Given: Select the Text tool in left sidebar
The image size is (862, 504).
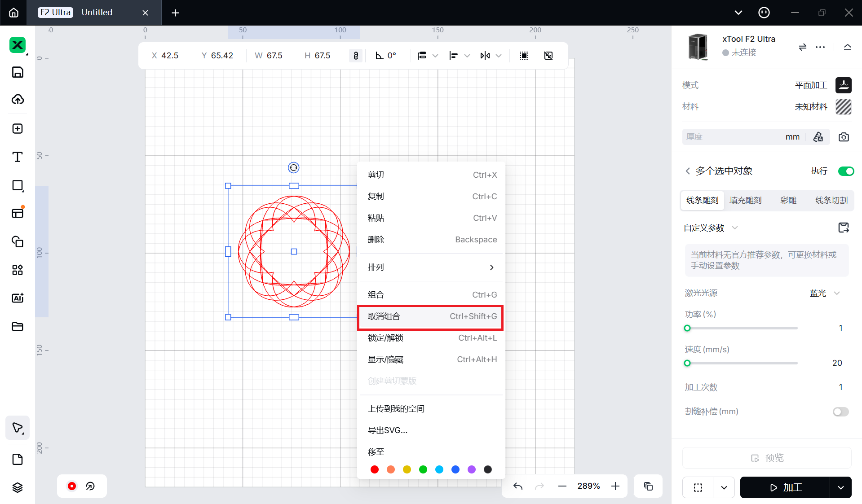Looking at the screenshot, I should (x=18, y=157).
